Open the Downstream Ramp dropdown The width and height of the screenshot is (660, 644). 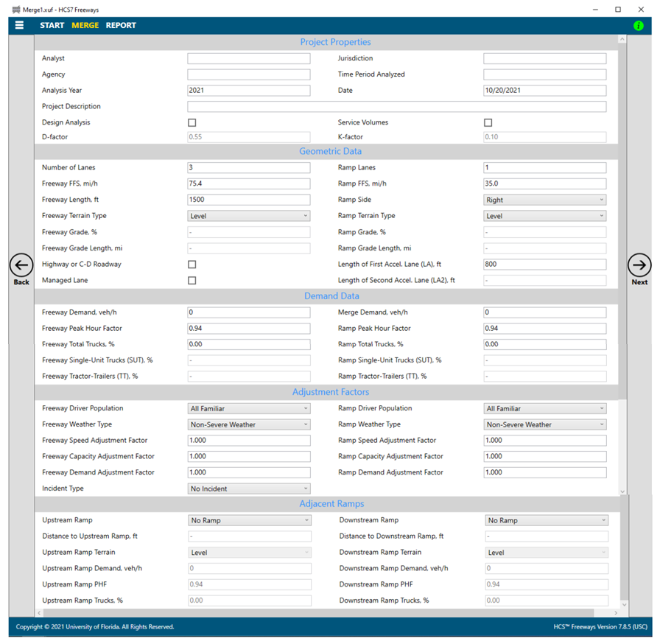pyautogui.click(x=547, y=521)
